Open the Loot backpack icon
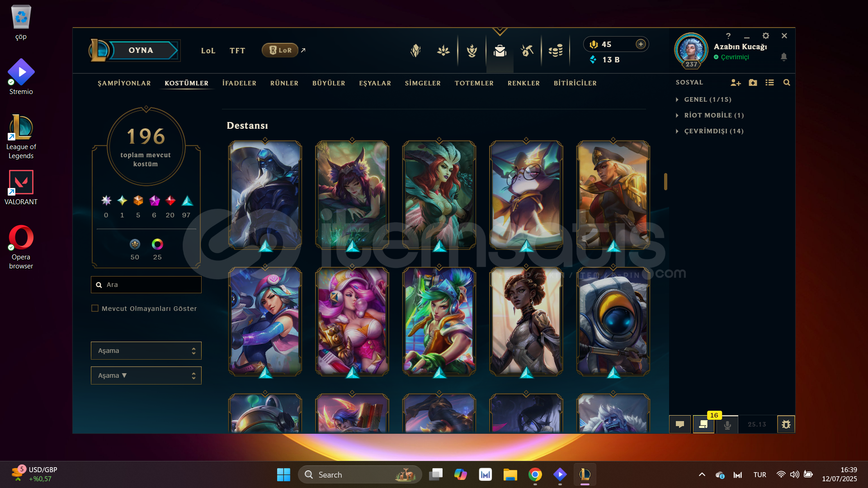The height and width of the screenshot is (488, 868). (x=500, y=51)
